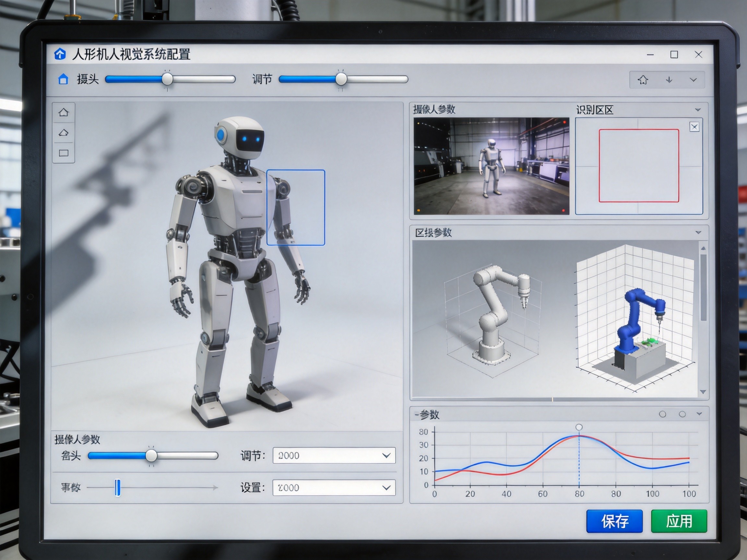
Task: Click the lower camera-parameters slider handle
Action: point(151,456)
